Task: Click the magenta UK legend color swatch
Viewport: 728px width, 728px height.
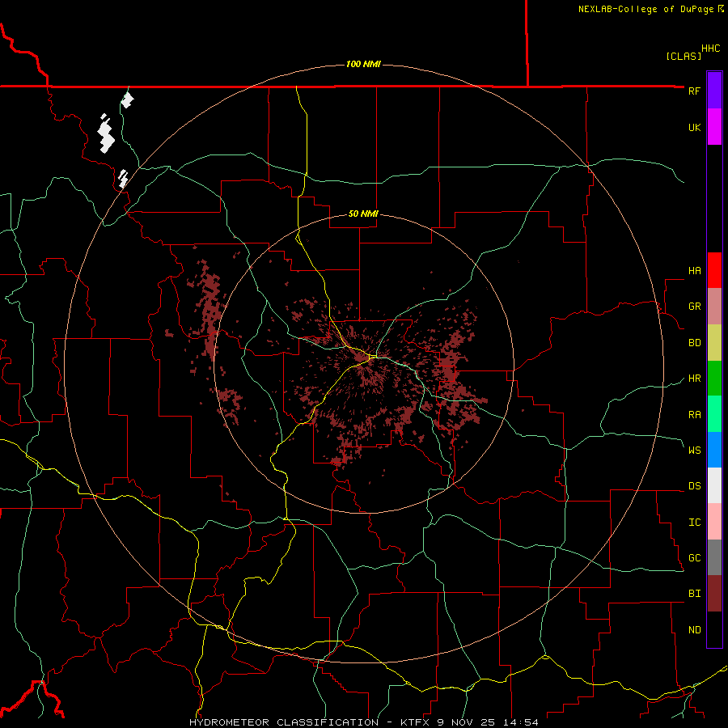Action: (714, 126)
